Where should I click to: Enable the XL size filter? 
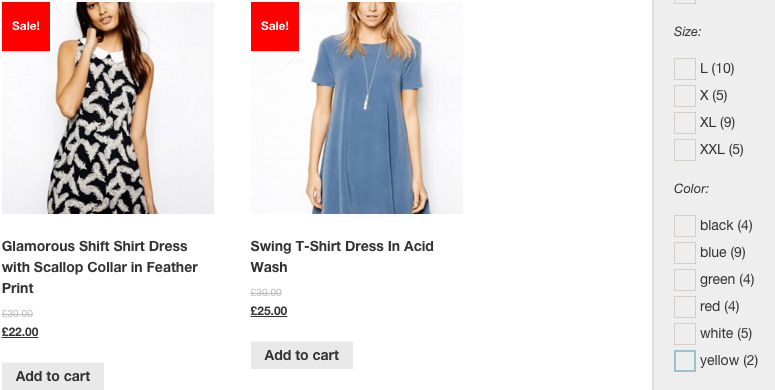(x=685, y=123)
